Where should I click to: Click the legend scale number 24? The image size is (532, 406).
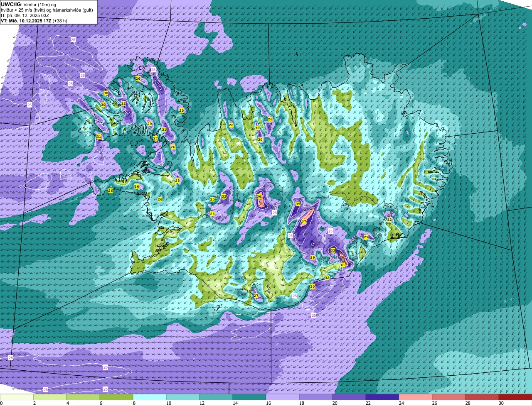[401, 403]
